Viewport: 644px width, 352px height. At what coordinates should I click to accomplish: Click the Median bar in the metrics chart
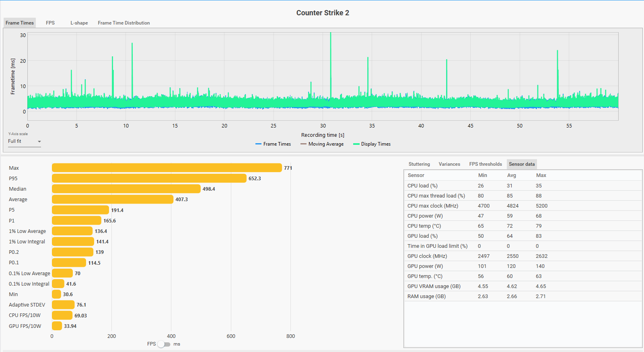[x=126, y=189]
